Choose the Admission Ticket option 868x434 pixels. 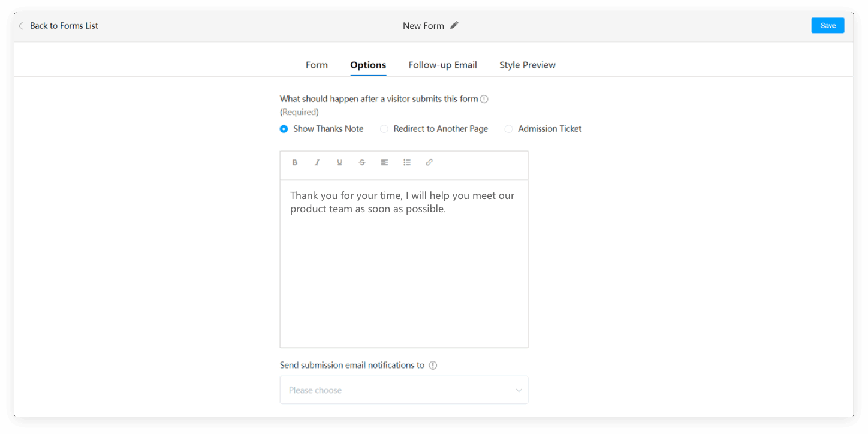[x=508, y=129]
